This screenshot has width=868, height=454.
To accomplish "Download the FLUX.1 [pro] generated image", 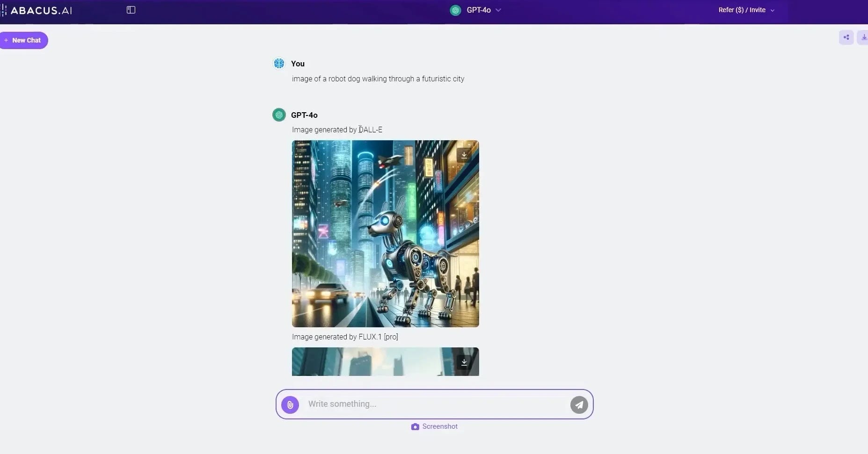I will point(464,361).
